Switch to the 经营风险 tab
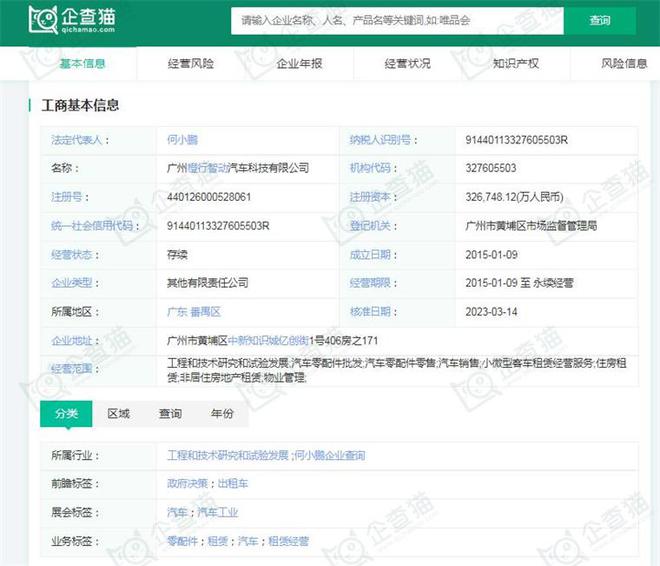 coord(191,64)
